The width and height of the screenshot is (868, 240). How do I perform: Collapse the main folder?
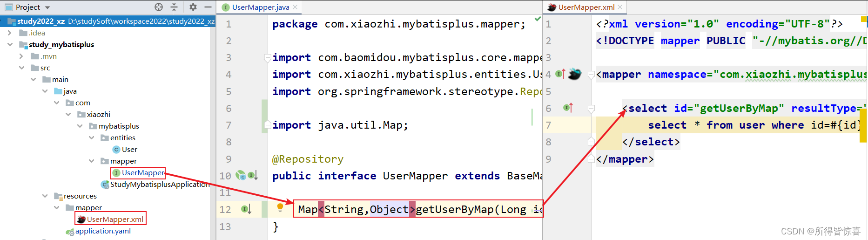[x=33, y=80]
